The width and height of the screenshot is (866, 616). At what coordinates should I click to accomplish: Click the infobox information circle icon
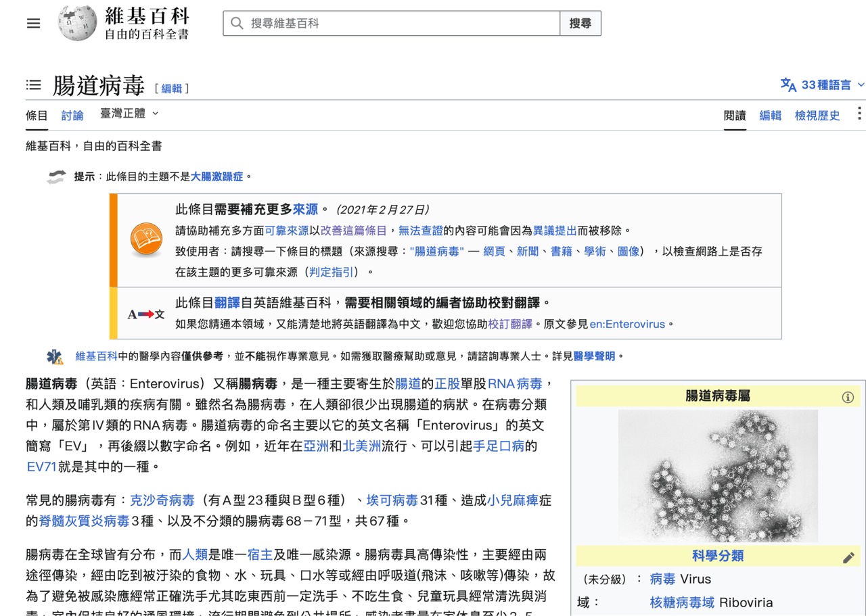click(848, 397)
